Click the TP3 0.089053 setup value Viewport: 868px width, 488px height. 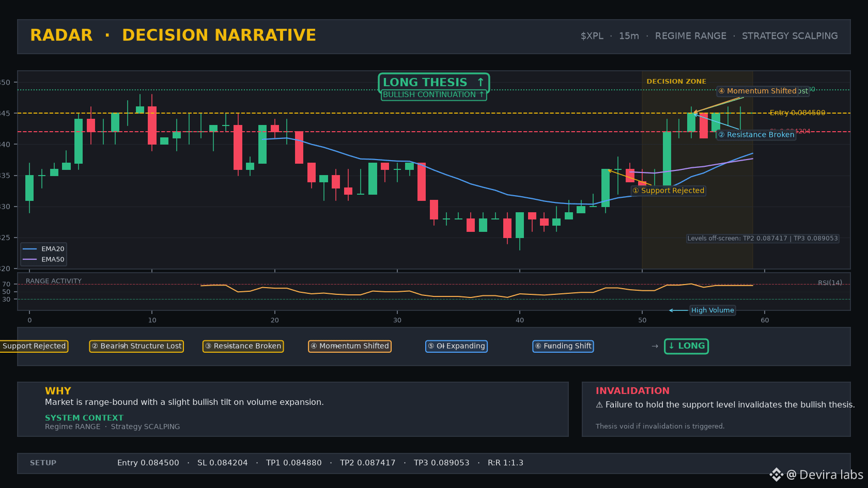tap(442, 463)
